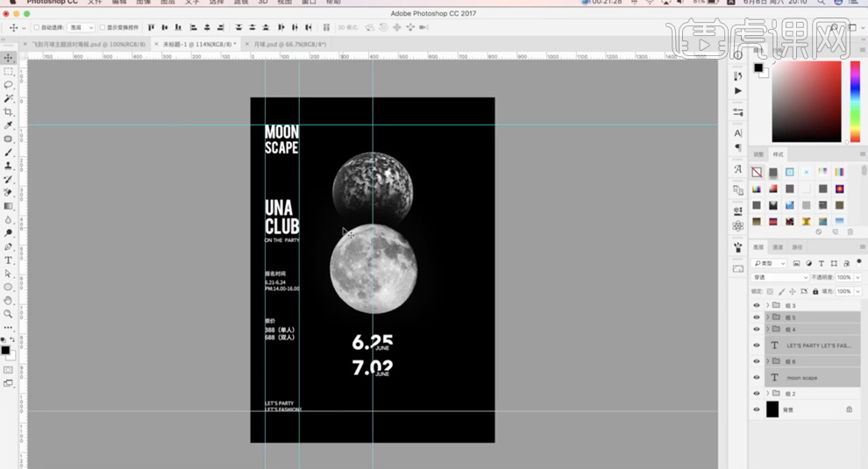Select the Move tool in toolbar
This screenshot has height=469, width=868.
(x=8, y=58)
